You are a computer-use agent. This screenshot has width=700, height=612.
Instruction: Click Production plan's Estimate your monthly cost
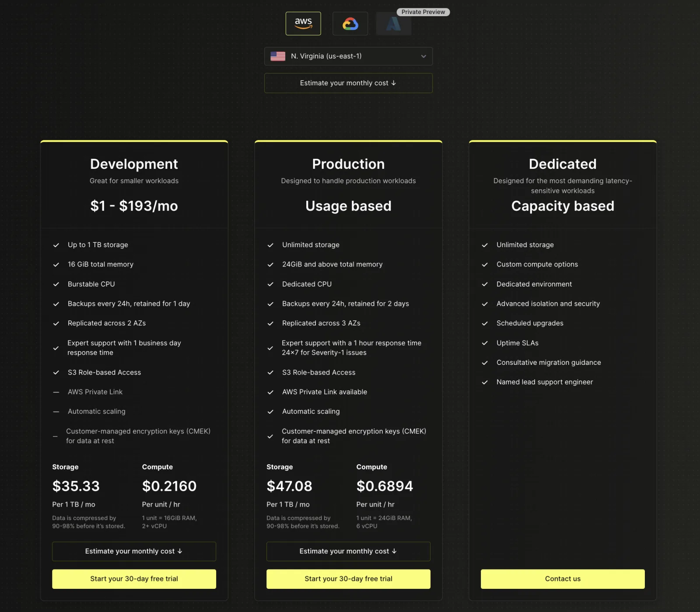348,552
